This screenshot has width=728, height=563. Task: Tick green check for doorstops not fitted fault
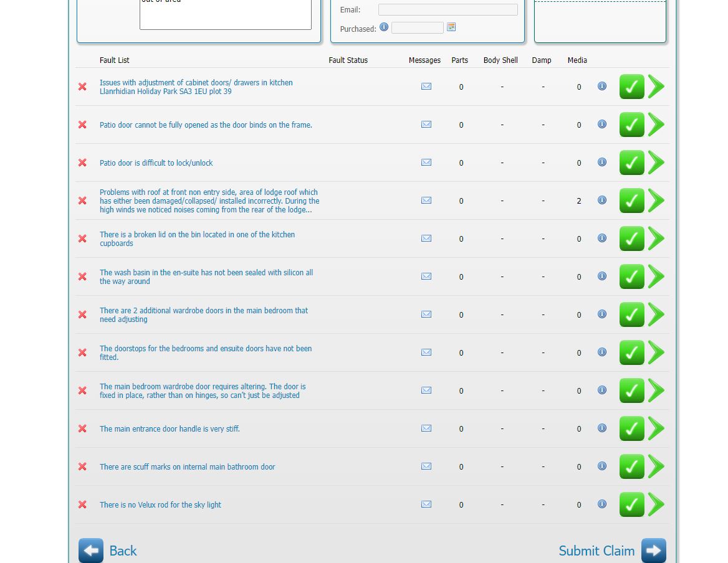point(631,352)
